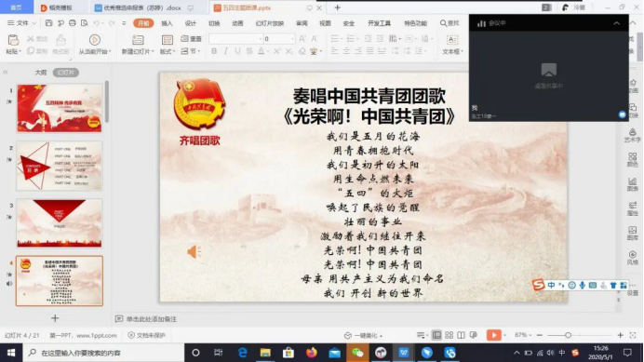Click the add slide plus button
The height and width of the screenshot is (362, 644).
coord(55,318)
